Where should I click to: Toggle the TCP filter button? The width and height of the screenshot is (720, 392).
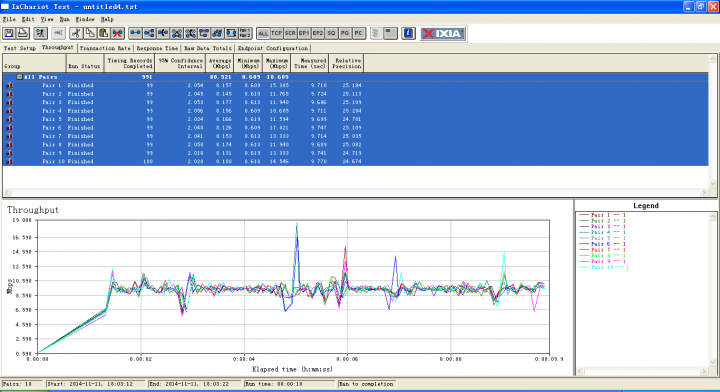(x=276, y=33)
